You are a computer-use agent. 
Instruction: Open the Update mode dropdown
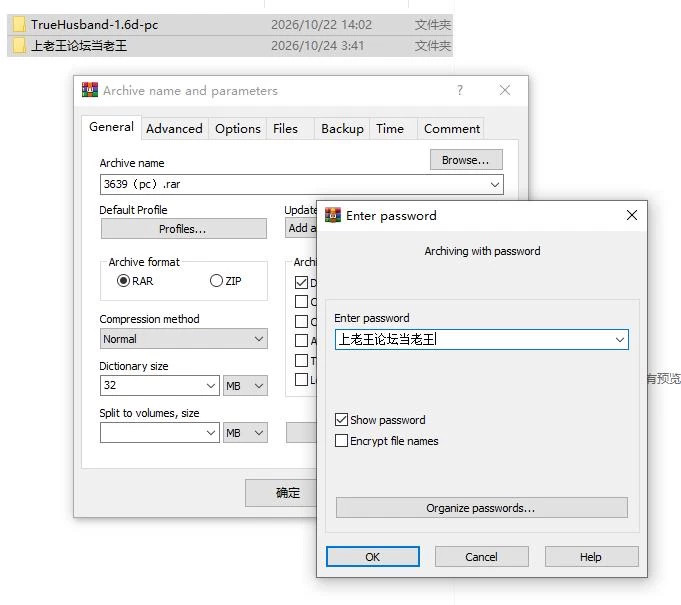301,228
